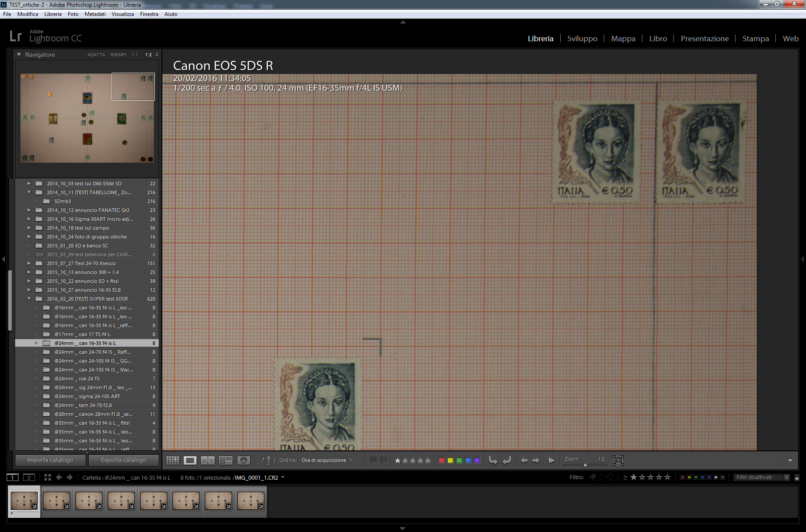Toggle filters on/off switch
806x532 pixels.
click(797, 477)
